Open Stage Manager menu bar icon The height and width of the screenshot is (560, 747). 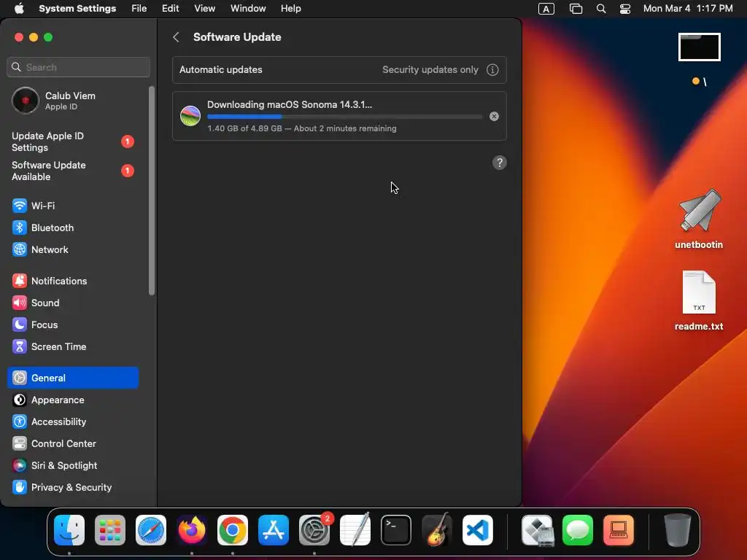tap(576, 9)
